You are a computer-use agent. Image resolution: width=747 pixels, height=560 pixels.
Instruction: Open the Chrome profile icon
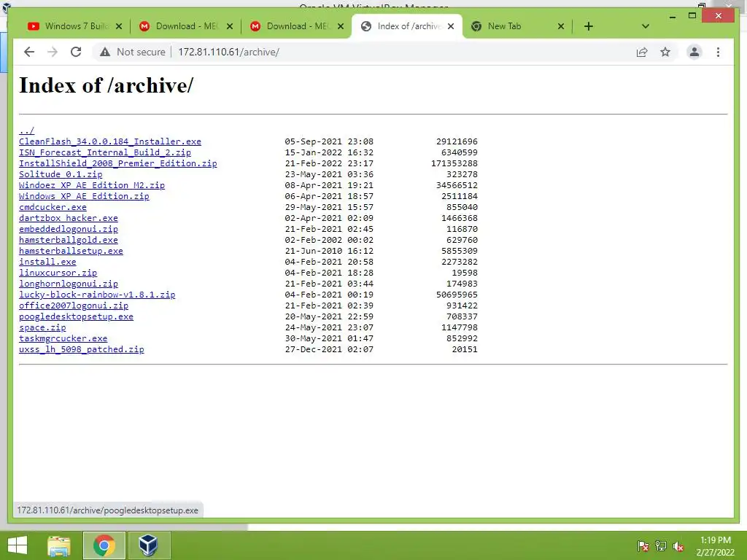(x=694, y=52)
